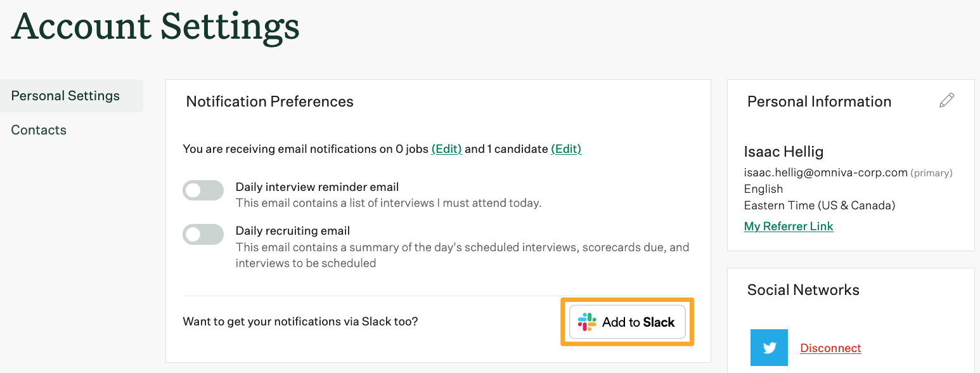Click the Twitter bird icon
The width and height of the screenshot is (980, 373).
[769, 348]
